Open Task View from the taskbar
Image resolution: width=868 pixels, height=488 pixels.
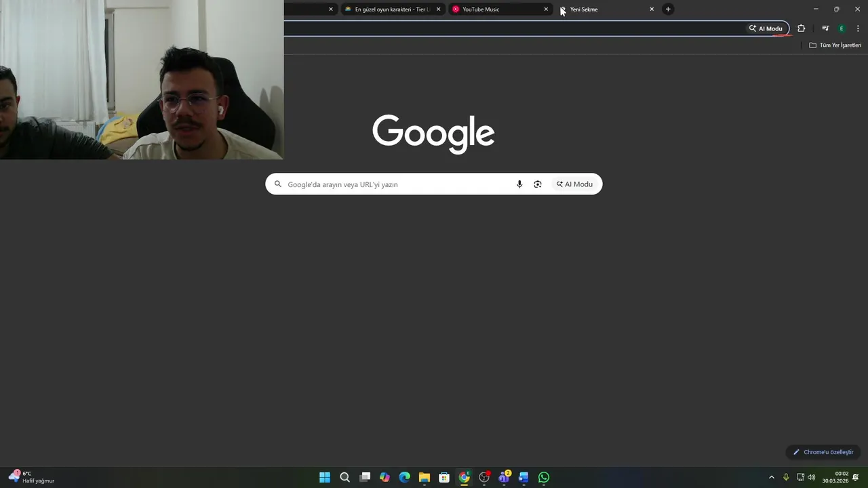(365, 477)
